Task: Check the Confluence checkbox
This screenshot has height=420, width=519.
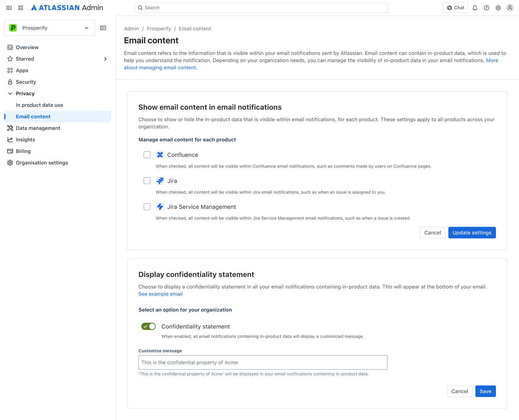Action: 147,155
